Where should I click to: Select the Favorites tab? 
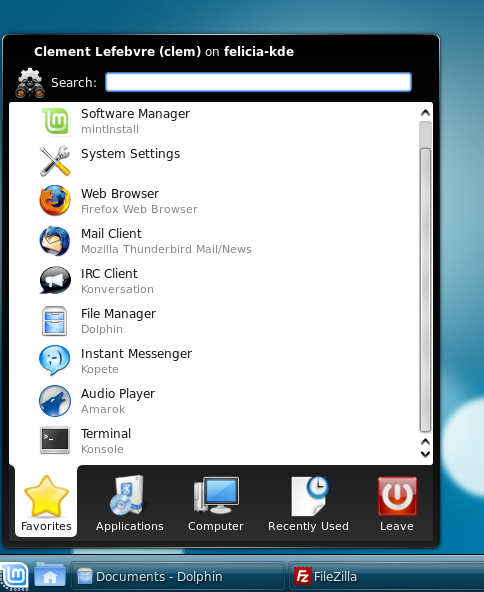[46, 503]
